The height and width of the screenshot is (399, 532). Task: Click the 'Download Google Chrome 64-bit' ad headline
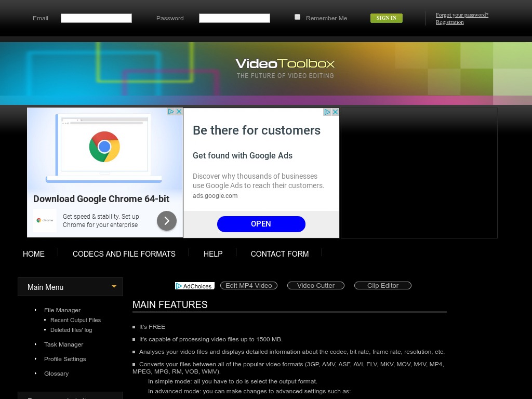(x=101, y=199)
